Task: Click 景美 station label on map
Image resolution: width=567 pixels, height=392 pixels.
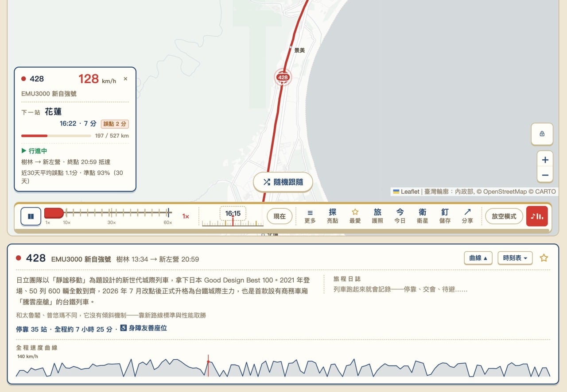Action: [x=299, y=50]
